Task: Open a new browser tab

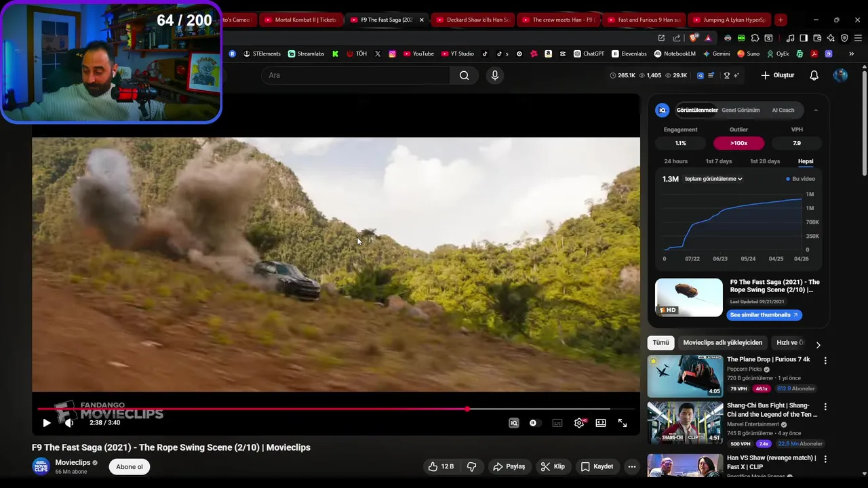Action: click(781, 20)
